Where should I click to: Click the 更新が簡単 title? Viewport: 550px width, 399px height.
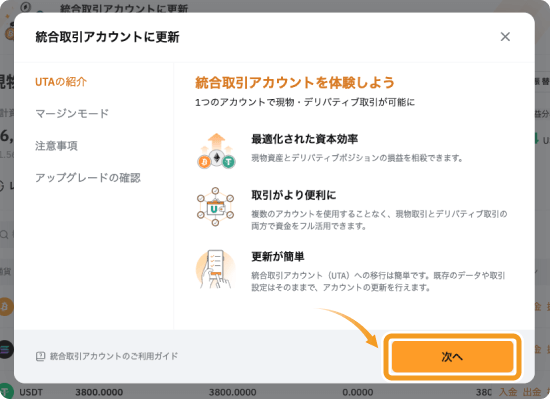278,257
